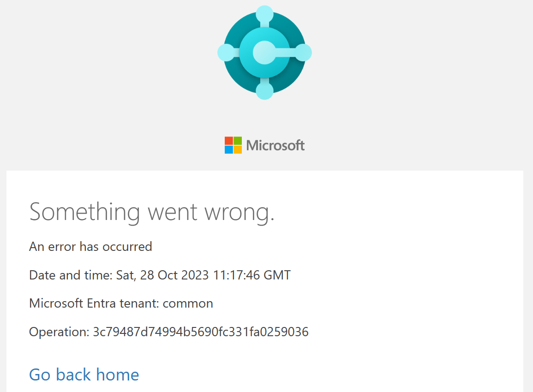Click the red square in Microsoft logo

(229, 140)
